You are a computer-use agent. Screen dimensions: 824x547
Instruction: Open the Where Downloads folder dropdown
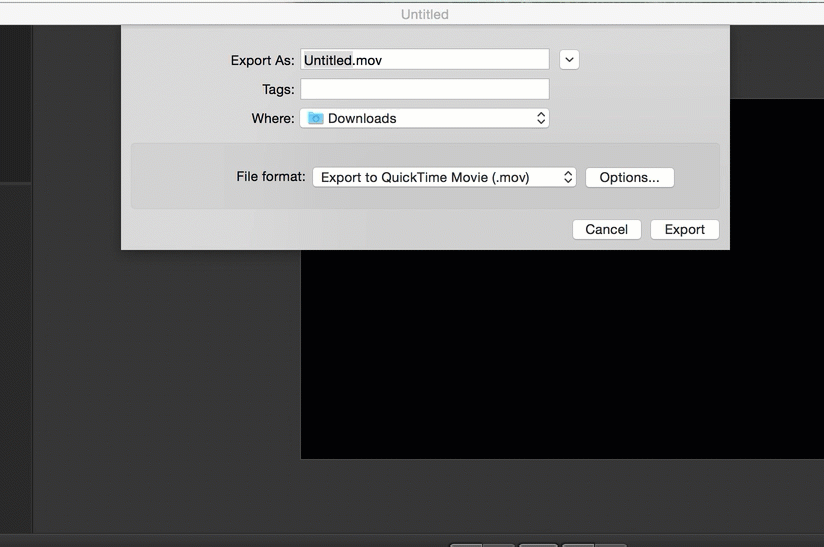pyautogui.click(x=425, y=118)
